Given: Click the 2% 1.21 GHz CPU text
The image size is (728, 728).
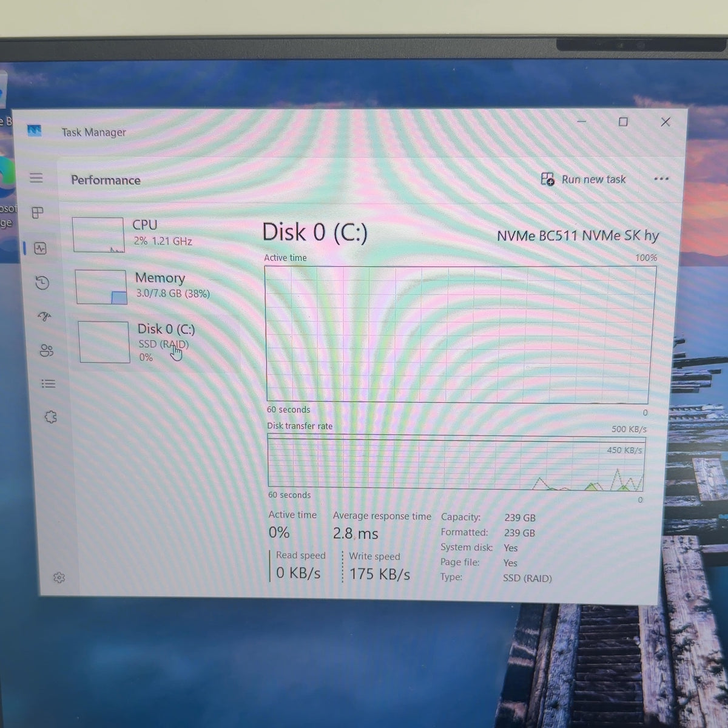Looking at the screenshot, I should [x=163, y=241].
